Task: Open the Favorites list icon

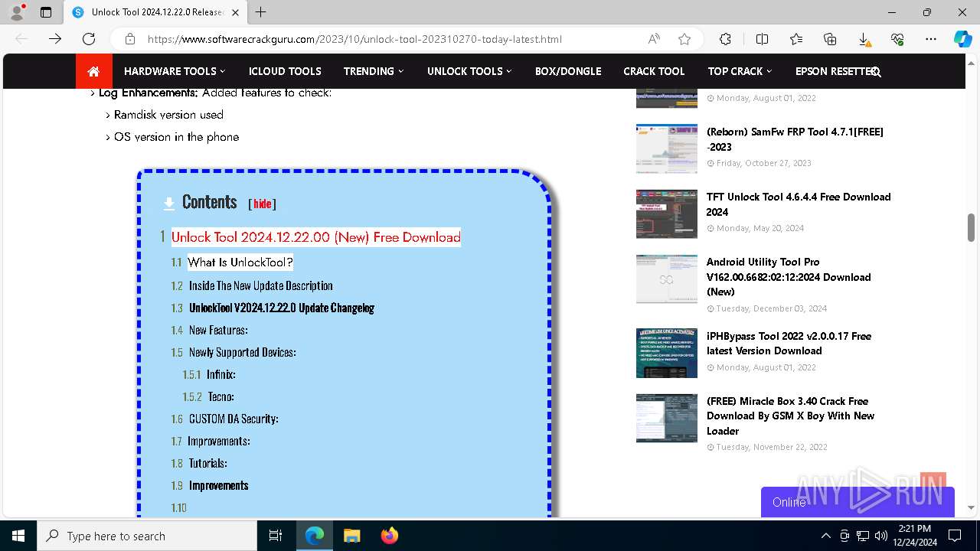Action: tap(796, 39)
